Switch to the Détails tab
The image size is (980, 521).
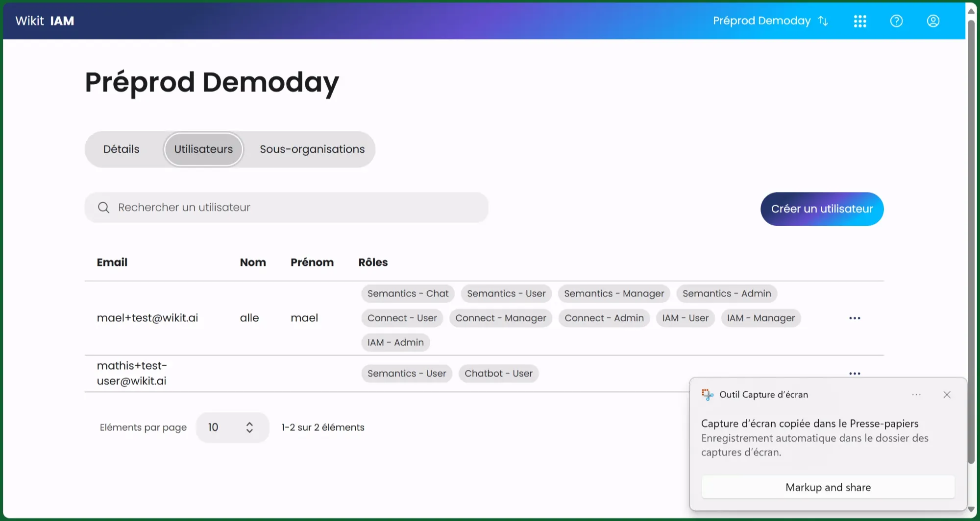[x=121, y=149]
